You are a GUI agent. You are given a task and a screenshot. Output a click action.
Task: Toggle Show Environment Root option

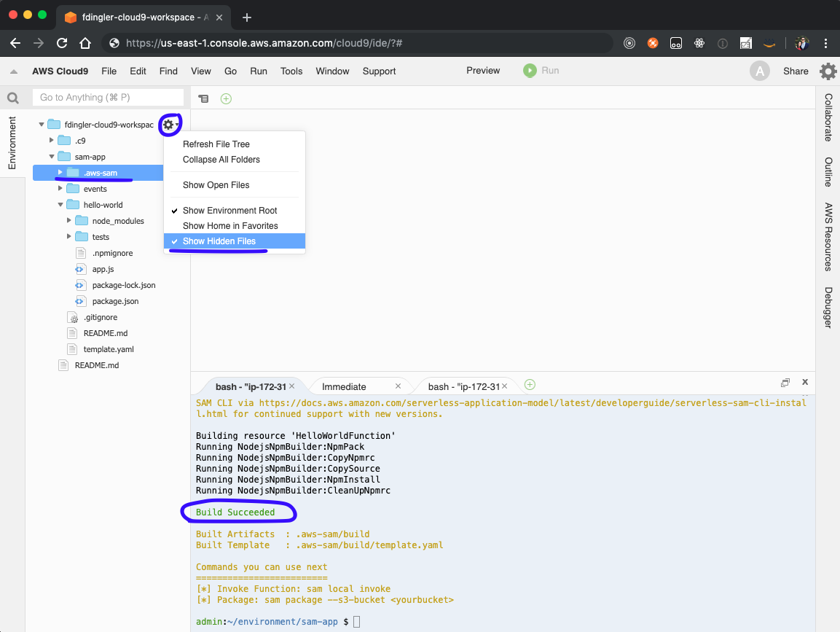click(x=235, y=211)
